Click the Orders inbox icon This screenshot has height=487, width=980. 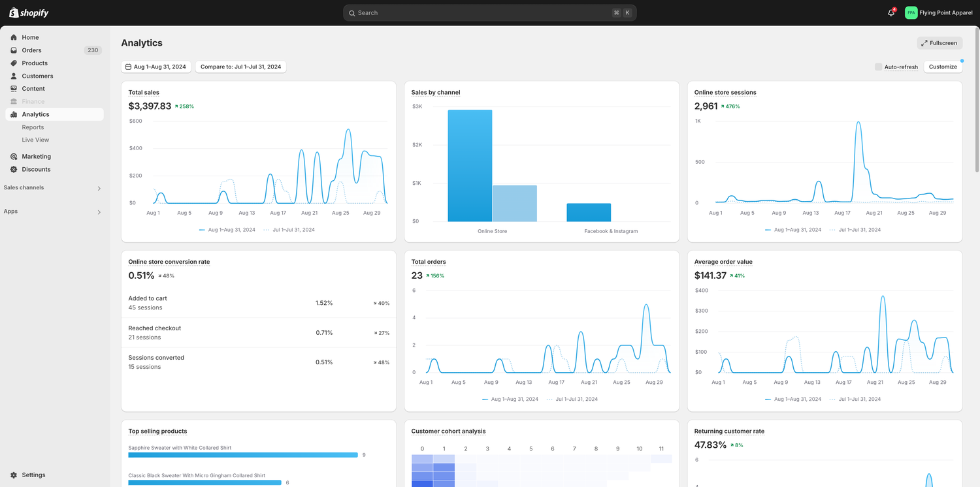[14, 50]
